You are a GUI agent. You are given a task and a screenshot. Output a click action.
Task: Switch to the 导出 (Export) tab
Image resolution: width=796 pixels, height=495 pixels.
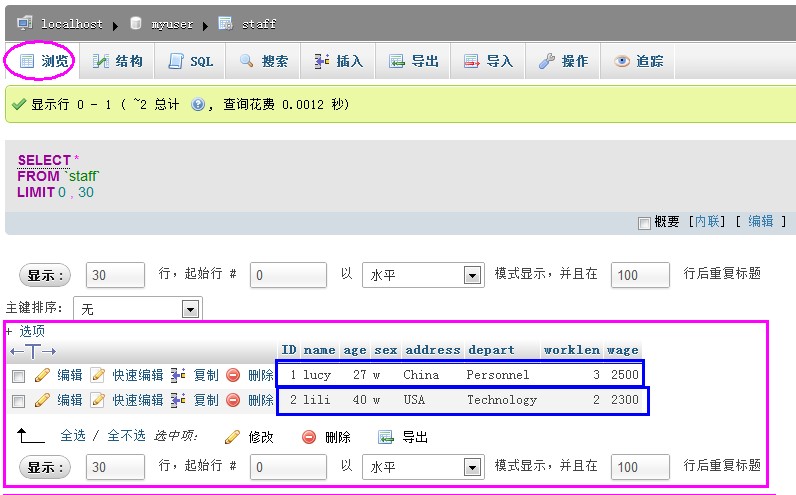[413, 61]
